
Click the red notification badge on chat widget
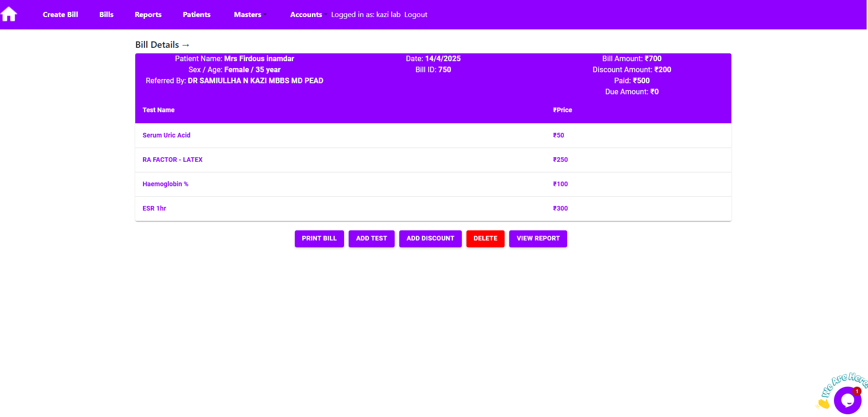tap(857, 391)
